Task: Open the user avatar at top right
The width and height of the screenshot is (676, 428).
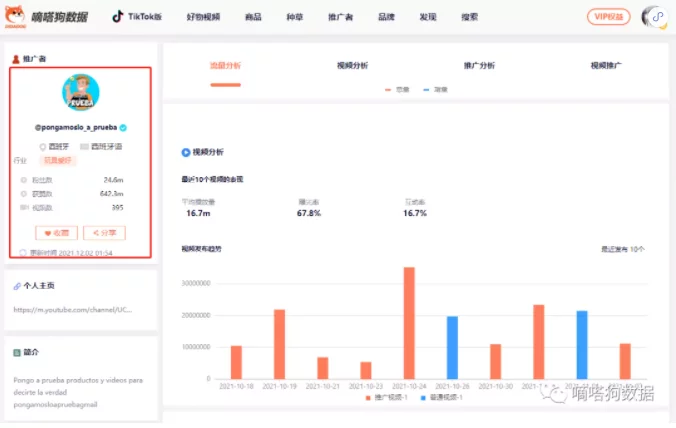Action: (654, 17)
